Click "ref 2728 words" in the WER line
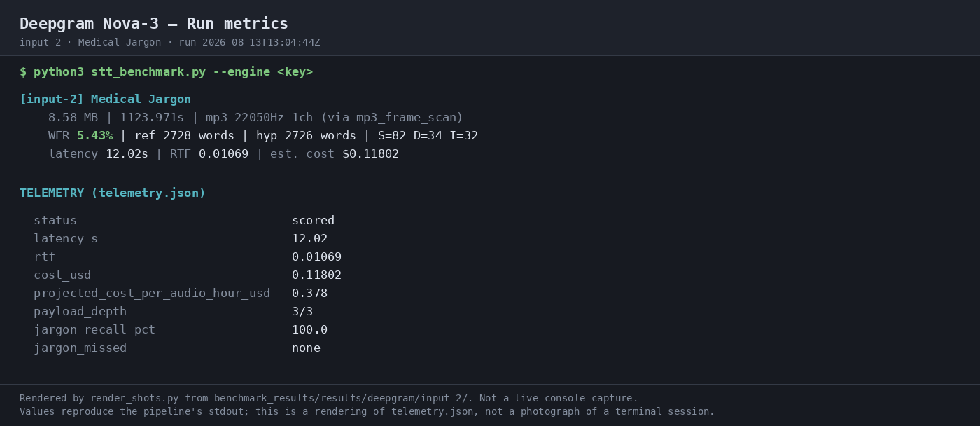The height and width of the screenshot is (426, 980). (x=184, y=136)
